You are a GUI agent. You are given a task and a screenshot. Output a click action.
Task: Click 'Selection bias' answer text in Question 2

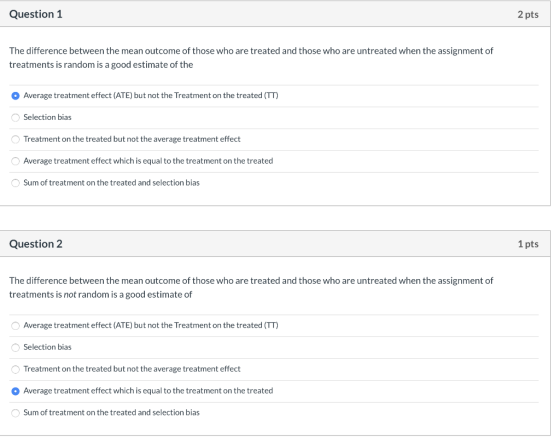[48, 347]
